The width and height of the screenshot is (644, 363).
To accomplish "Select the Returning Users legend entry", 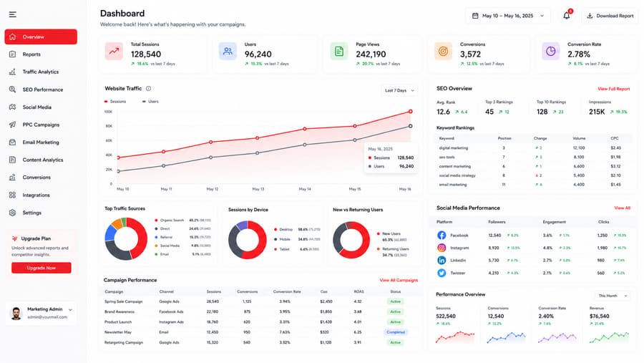I will coord(392,251).
